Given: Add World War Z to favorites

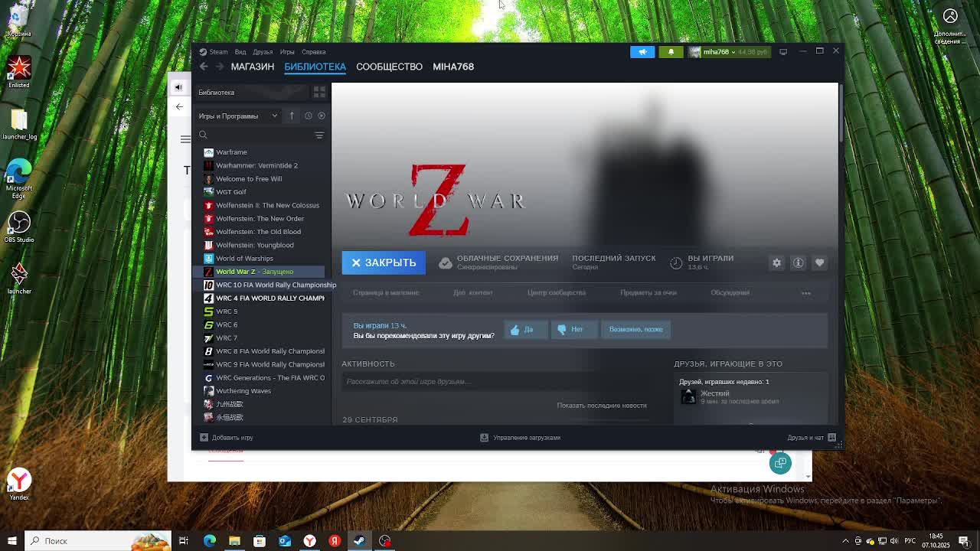Looking at the screenshot, I should [819, 262].
